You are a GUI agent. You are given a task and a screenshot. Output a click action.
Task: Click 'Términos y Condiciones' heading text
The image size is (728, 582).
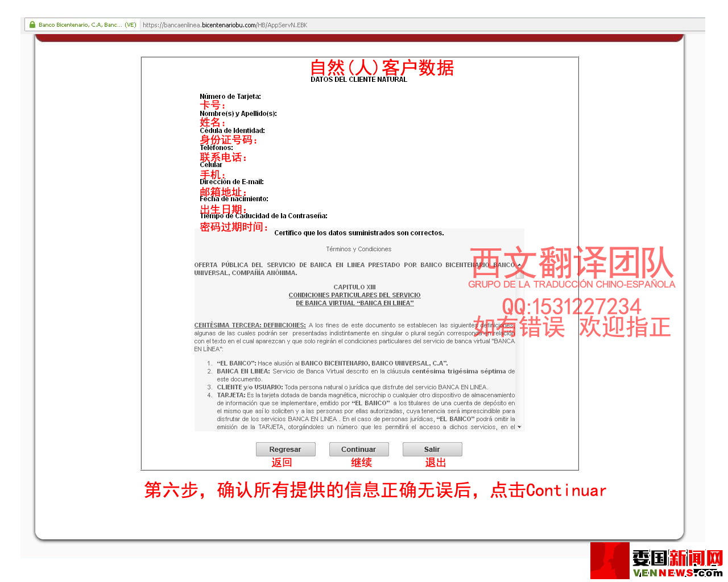pos(358,249)
